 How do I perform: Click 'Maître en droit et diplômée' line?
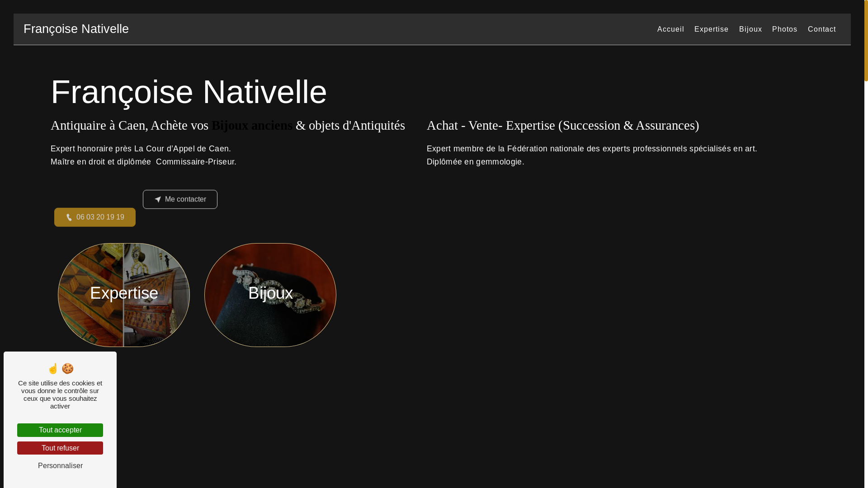click(x=143, y=162)
